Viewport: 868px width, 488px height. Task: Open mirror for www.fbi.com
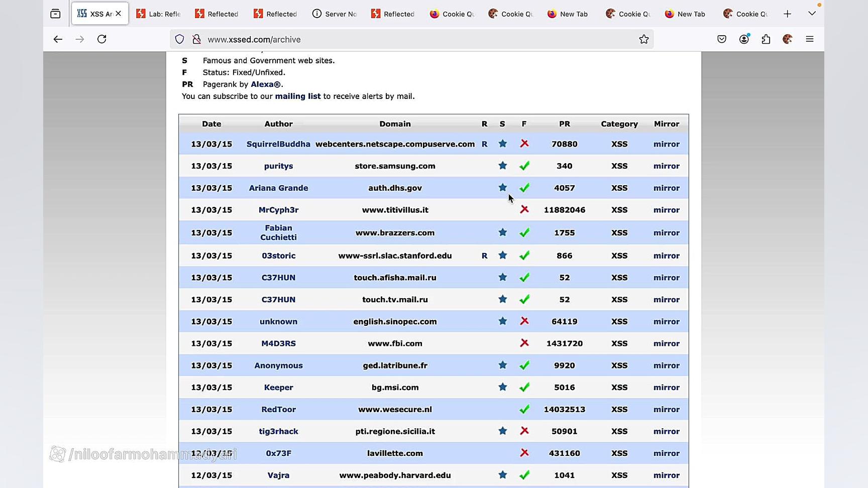coord(666,343)
